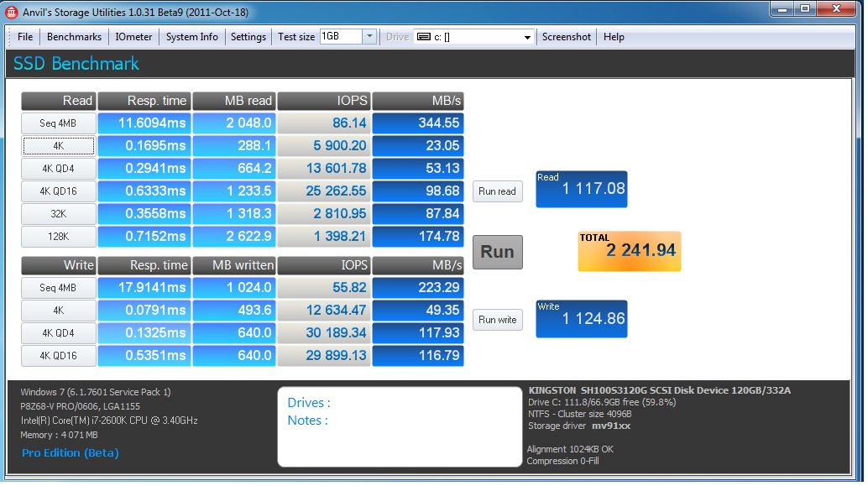Click the 23.05 MB/s 4K read value
This screenshot has width=868, height=486.
pos(418,146)
